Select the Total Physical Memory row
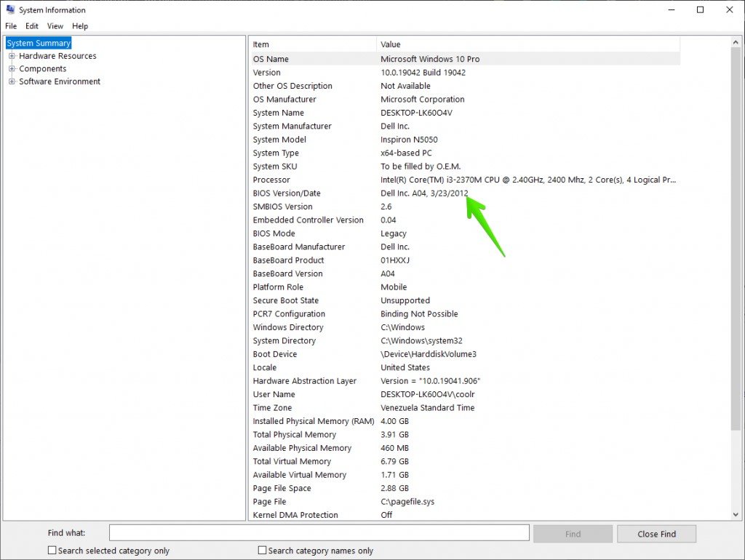745x560 pixels. pos(465,435)
